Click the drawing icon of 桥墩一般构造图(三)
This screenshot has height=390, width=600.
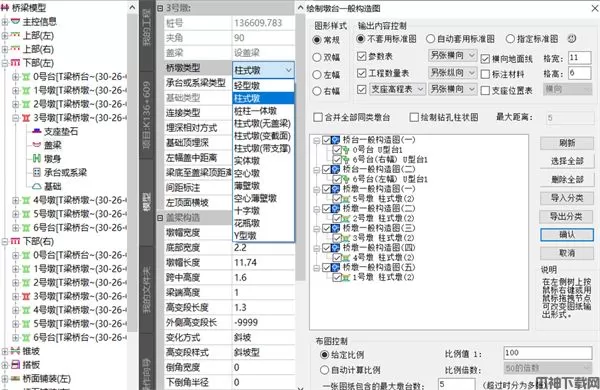pyautogui.click(x=336, y=228)
